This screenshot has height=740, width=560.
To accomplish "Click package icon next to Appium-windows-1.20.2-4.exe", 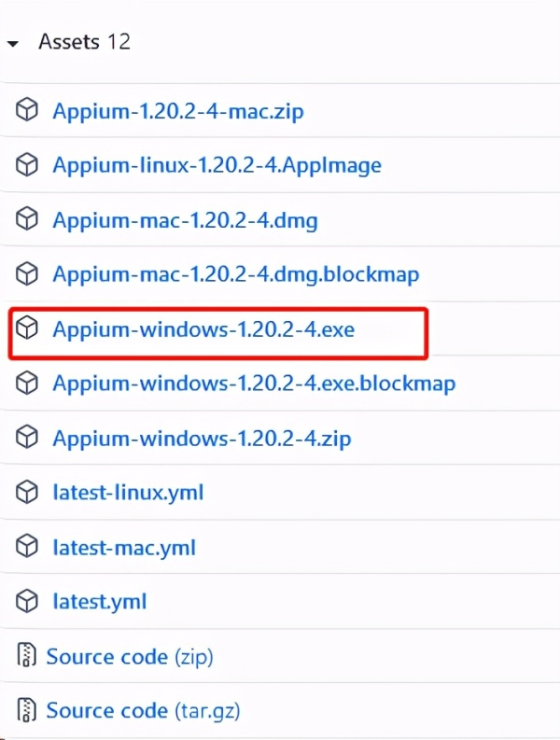I will (26, 328).
